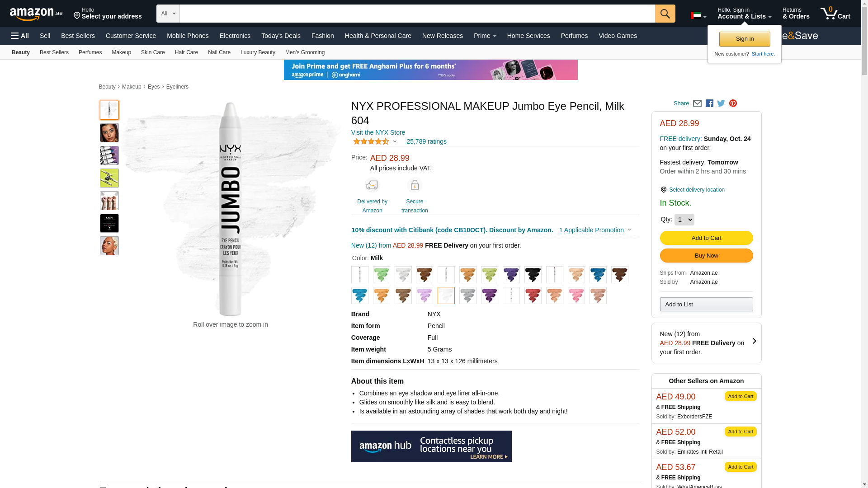868x488 pixels.
Task: Open Today's Deals in navigation bar
Action: pyautogui.click(x=281, y=36)
